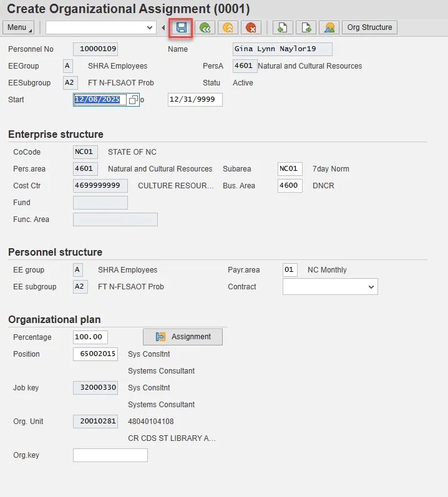Open the Menu button

click(x=18, y=27)
